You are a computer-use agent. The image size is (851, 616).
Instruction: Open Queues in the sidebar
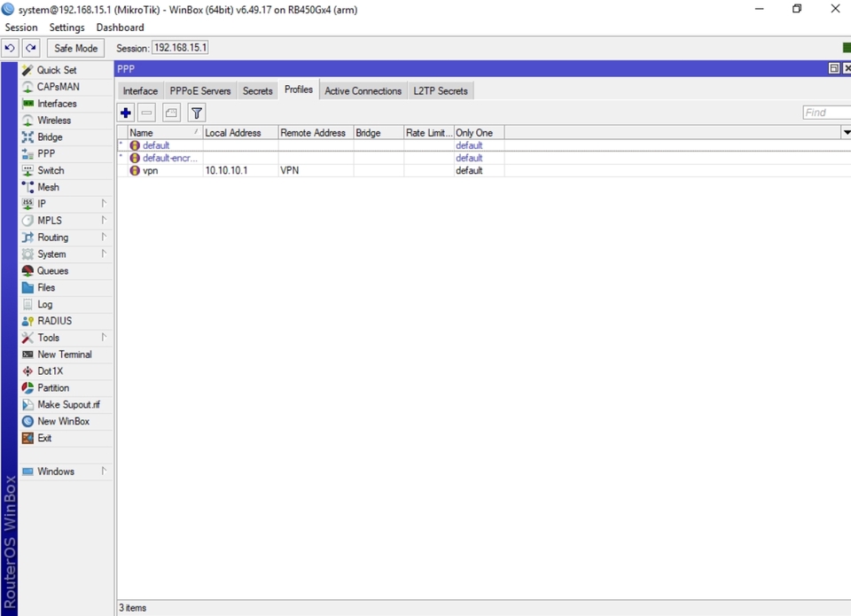tap(66, 271)
